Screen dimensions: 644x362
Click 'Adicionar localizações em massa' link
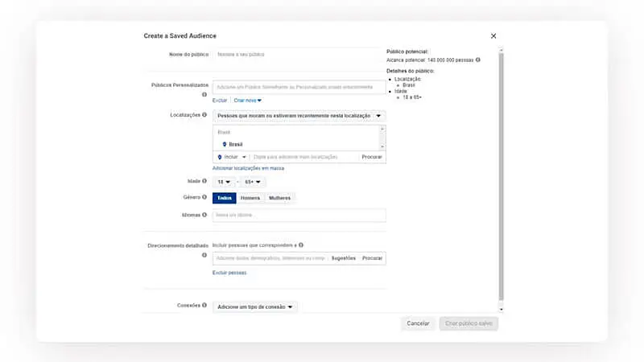[248, 168]
